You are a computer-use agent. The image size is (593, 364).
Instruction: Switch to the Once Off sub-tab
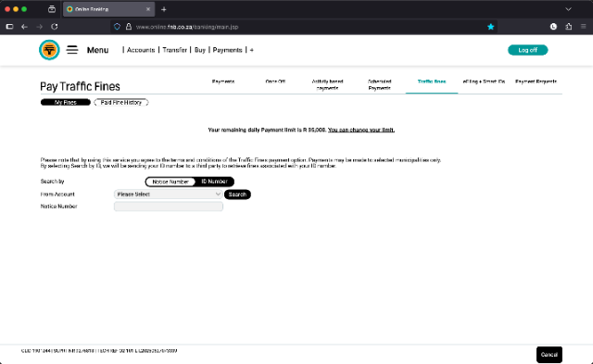(275, 82)
